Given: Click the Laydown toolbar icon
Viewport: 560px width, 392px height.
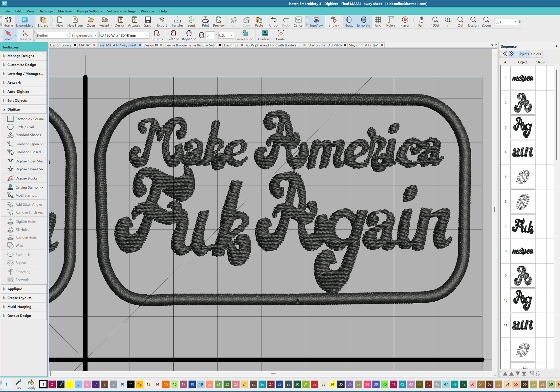Looking at the screenshot, I should (x=264, y=36).
